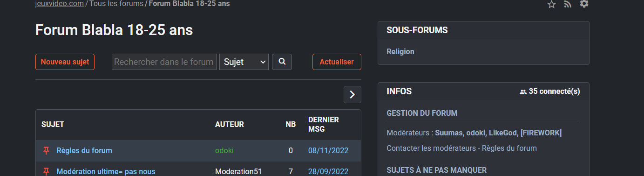This screenshot has height=176, width=644.
Task: Open the Sujet search type dropdown
Action: (244, 62)
